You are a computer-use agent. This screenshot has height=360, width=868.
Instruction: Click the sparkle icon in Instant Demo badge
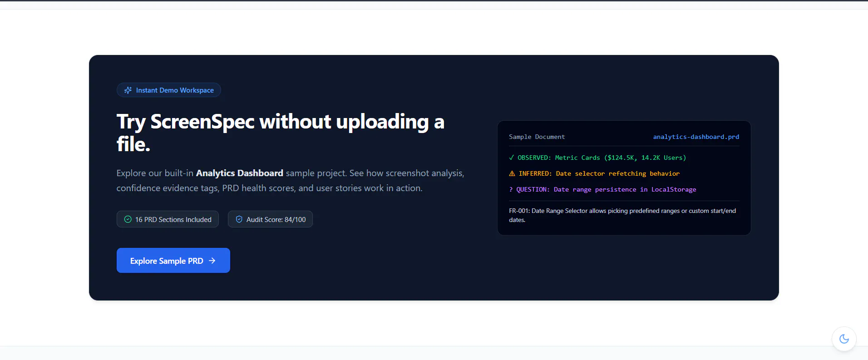[x=128, y=90]
